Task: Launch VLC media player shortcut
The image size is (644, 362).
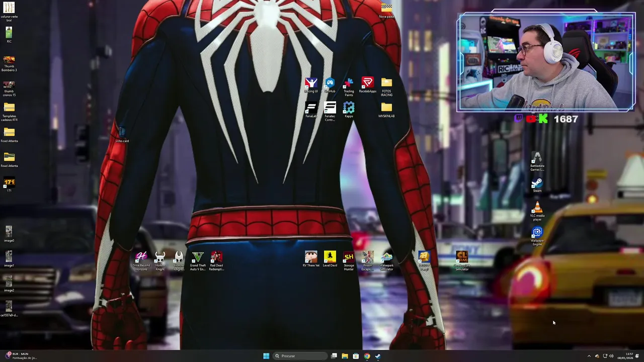Action: pos(537,211)
